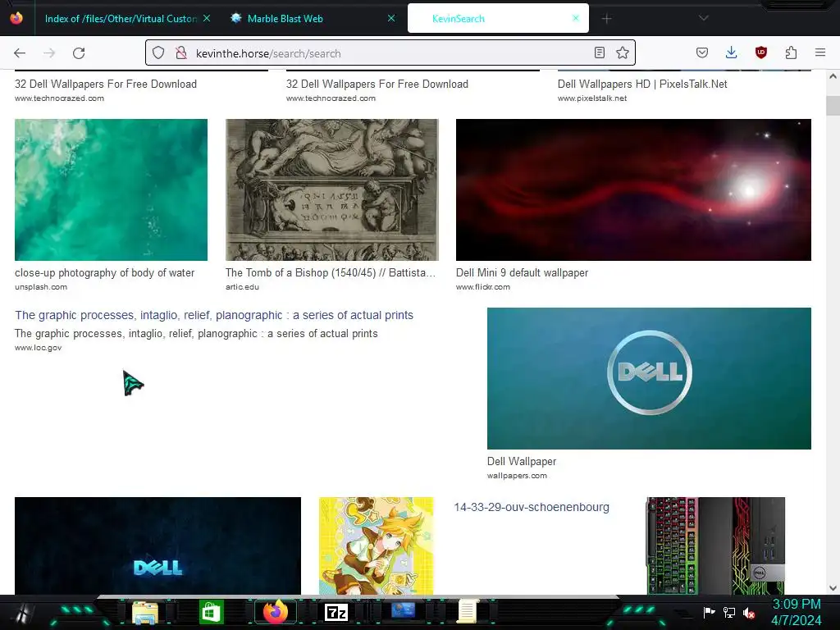Viewport: 840px width, 630px height.
Task: Open the Extensions puzzle icon
Action: tap(791, 52)
